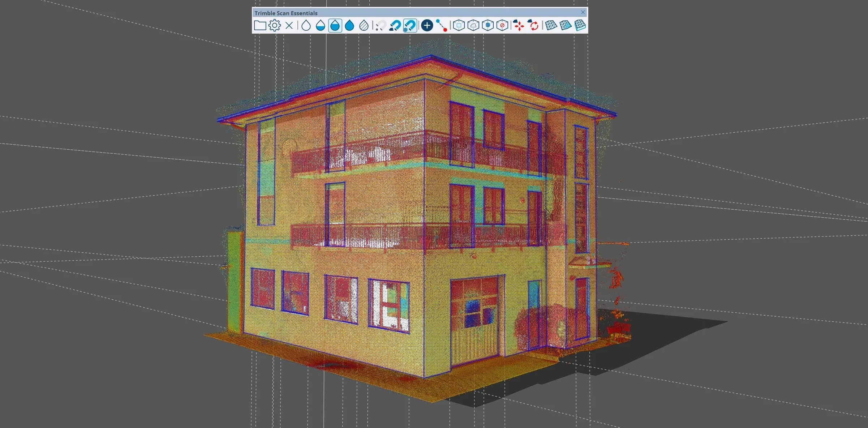Open scan file with folder icon
Screen dimensions: 868x428
(260, 26)
